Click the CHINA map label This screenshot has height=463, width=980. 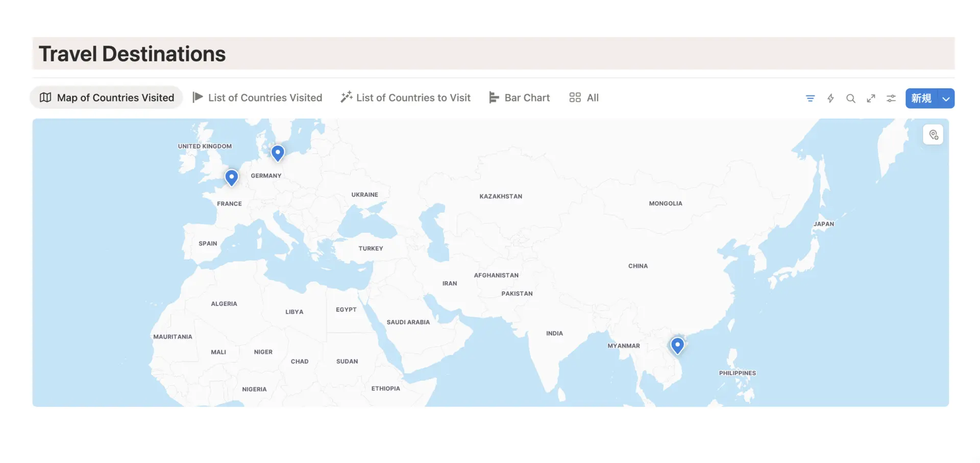click(x=638, y=266)
